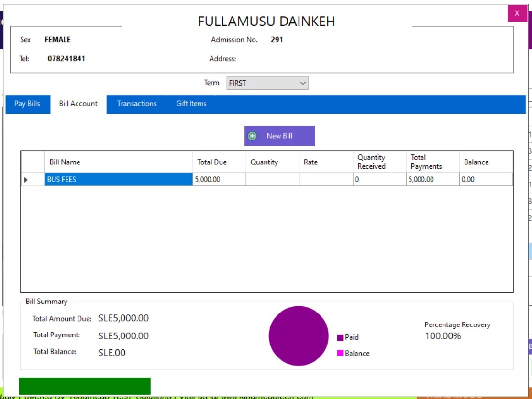532x399 pixels.
Task: Click the purple pie chart
Action: (299, 336)
